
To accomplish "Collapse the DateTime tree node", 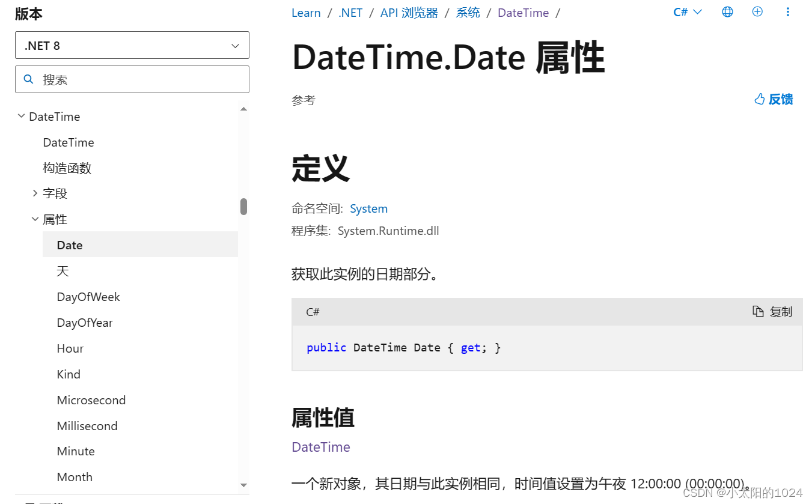I will (21, 116).
